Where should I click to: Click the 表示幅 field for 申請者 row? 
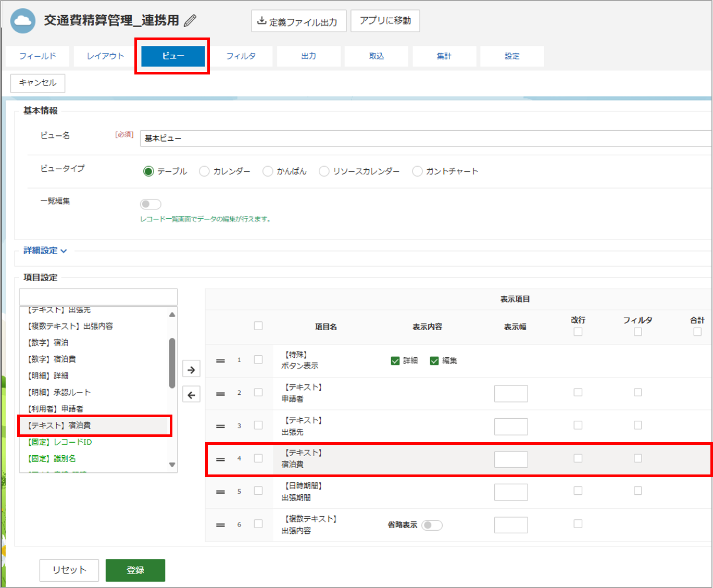[511, 394]
